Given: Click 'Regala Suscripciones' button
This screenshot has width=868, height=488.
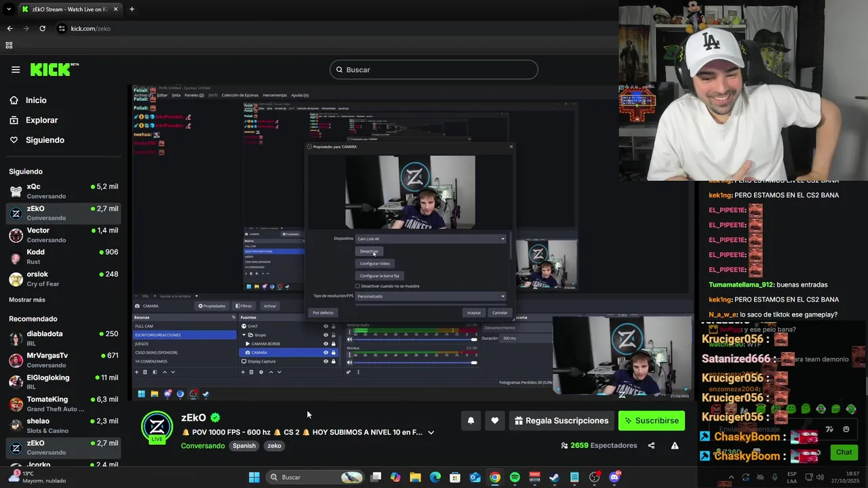Looking at the screenshot, I should point(561,421).
